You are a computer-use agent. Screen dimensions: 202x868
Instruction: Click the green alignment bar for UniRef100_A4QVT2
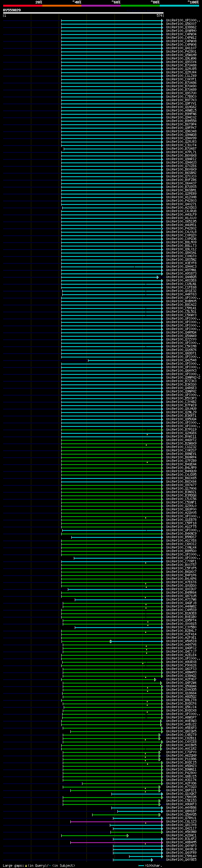[112, 440]
